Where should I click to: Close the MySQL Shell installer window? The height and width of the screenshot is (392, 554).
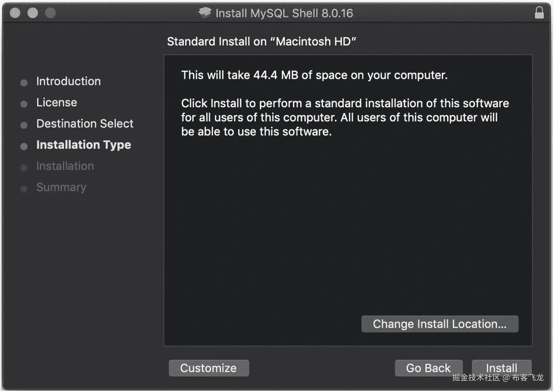[x=15, y=13]
